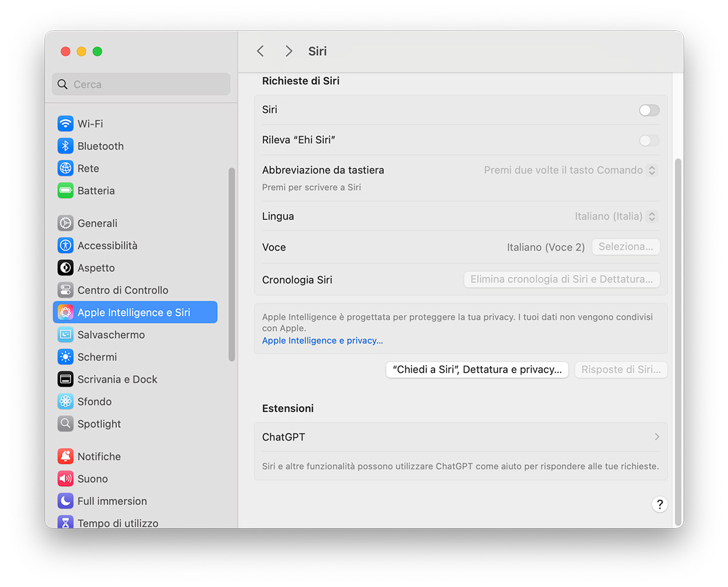Open the Suono speaker icon
Screen dimensions: 728x587
66,479
